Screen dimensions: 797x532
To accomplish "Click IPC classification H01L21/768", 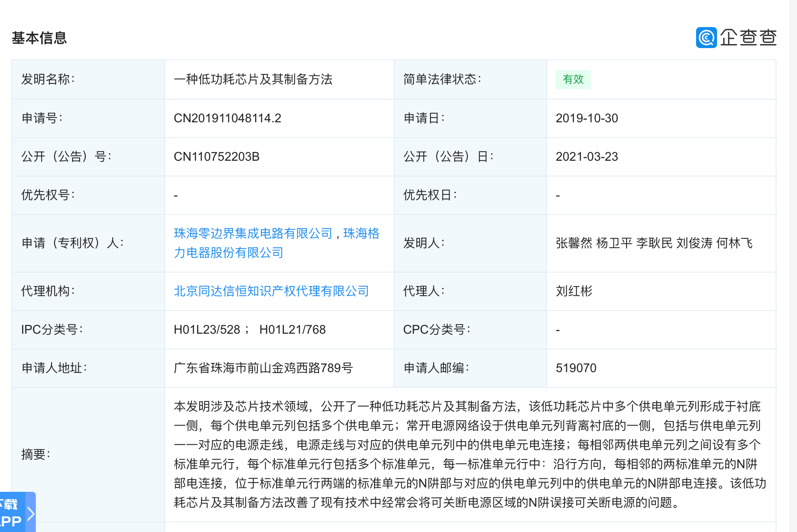I will (x=292, y=330).
